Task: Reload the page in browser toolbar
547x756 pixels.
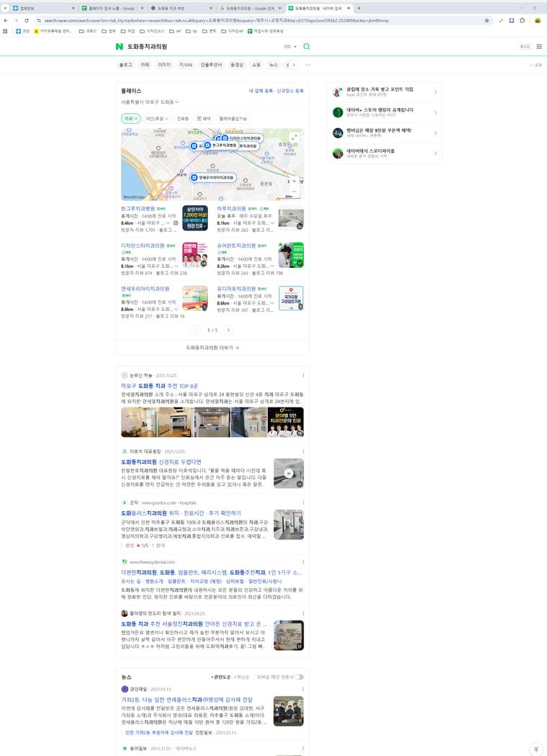Action: [26, 20]
